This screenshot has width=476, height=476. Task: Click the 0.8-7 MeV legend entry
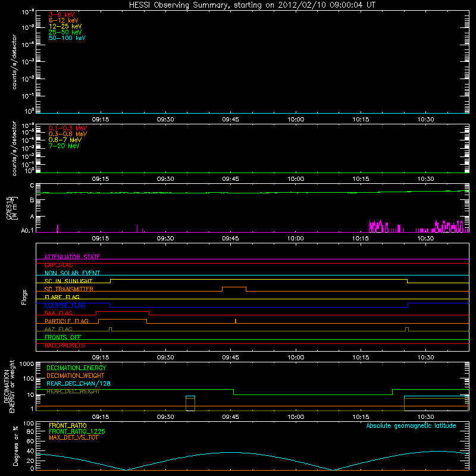[65, 140]
